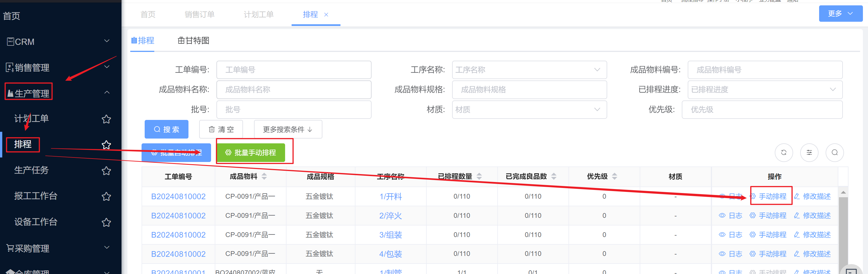
Task: Click 手动排程 for the 1/开料 row
Action: [x=768, y=196]
